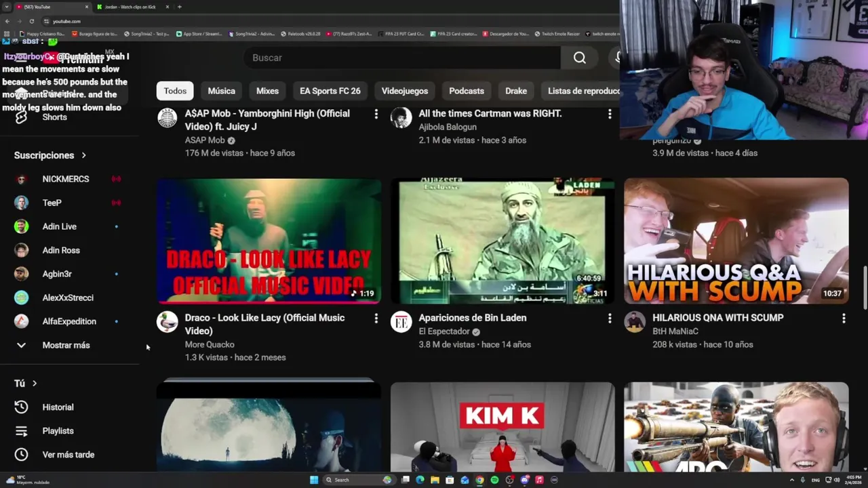
Task: Open Apariciones de Bin Laden video title
Action: 473,318
